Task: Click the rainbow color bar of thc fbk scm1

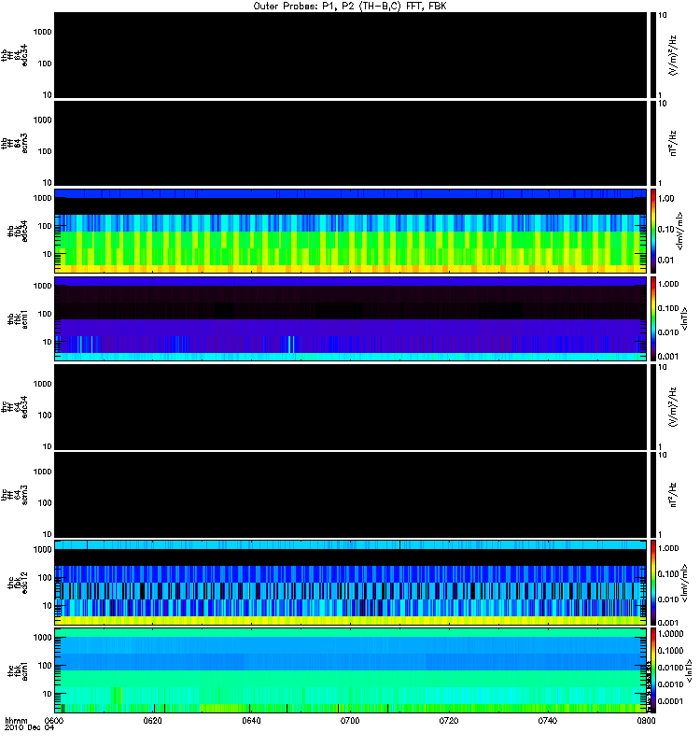Action: pos(652,670)
